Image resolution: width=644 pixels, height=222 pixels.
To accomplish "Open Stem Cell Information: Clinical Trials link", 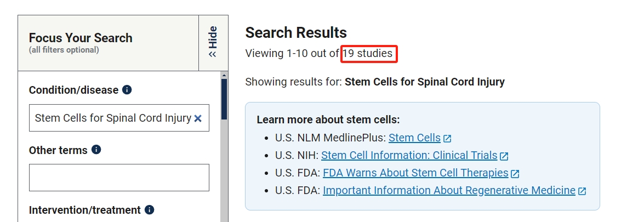I will (x=409, y=156).
